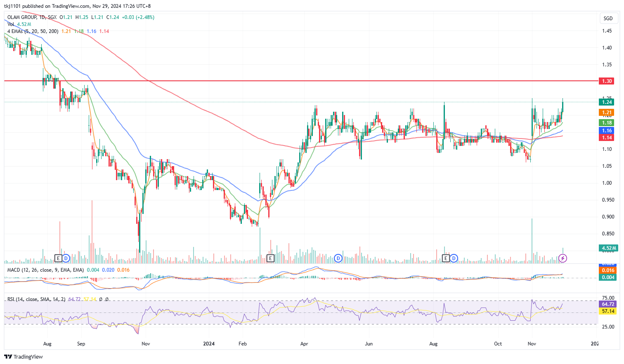Click the +0.03 (+2.48%) change value
The height and width of the screenshot is (364, 624).
pos(138,17)
